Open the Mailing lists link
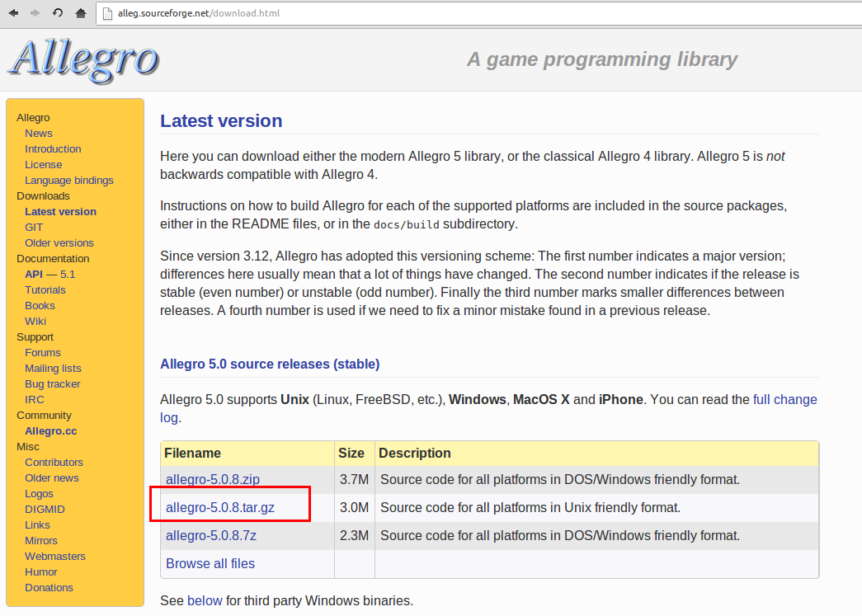Image resolution: width=862 pixels, height=616 pixels. [53, 368]
